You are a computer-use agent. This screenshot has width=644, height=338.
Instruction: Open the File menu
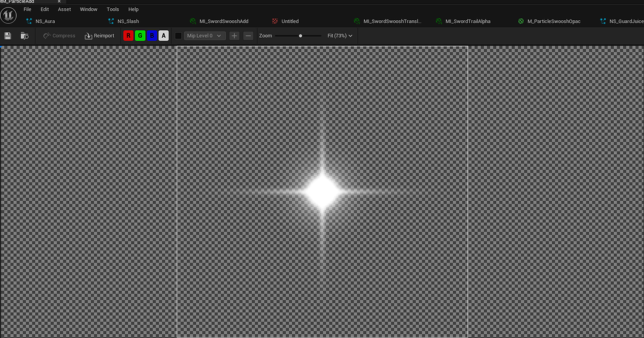28,9
